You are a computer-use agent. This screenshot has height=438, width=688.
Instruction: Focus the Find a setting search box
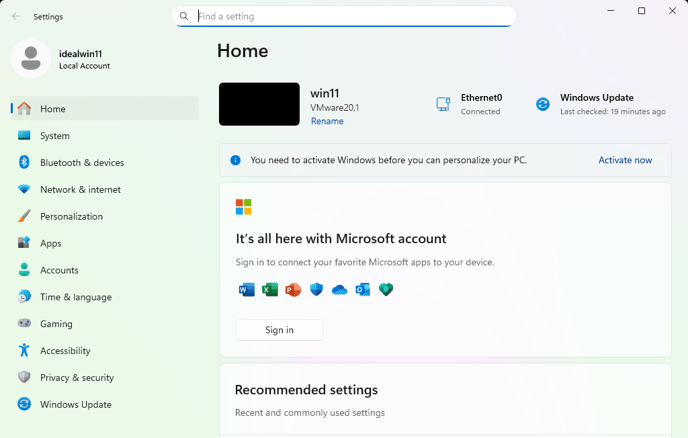(344, 16)
